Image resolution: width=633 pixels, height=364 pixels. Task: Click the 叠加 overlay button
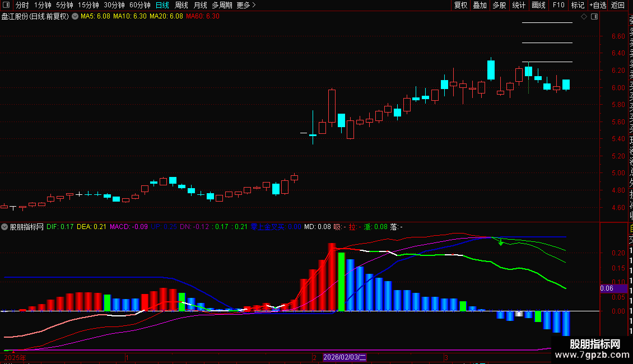[480, 5]
